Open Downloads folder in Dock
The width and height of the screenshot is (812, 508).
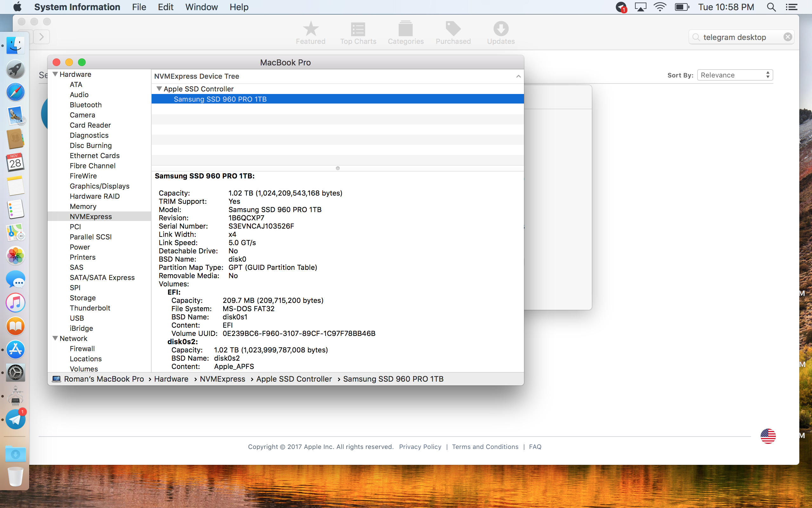(16, 454)
